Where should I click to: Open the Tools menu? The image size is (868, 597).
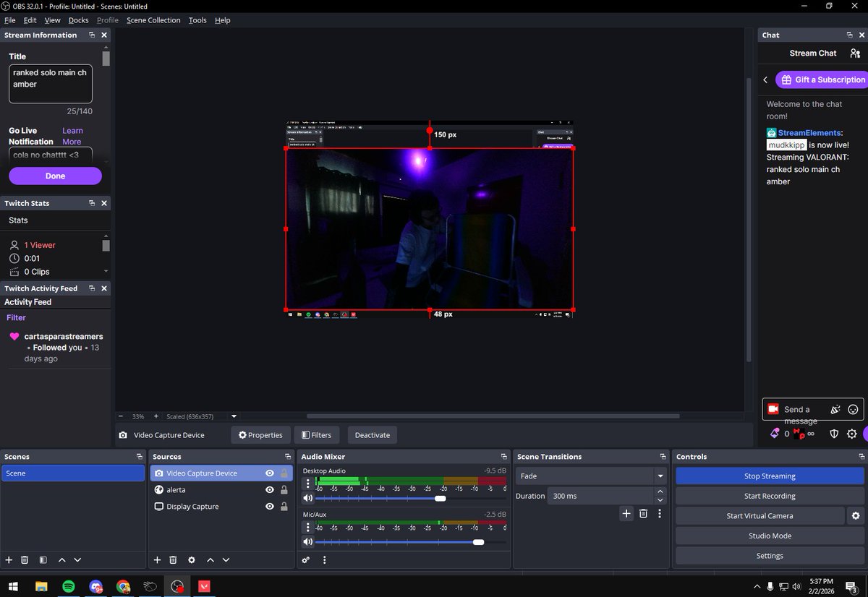197,20
